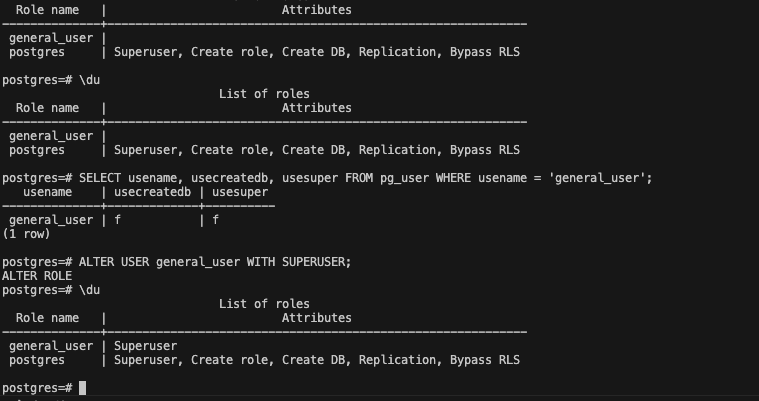Click the pg_user table name in query

[405, 178]
